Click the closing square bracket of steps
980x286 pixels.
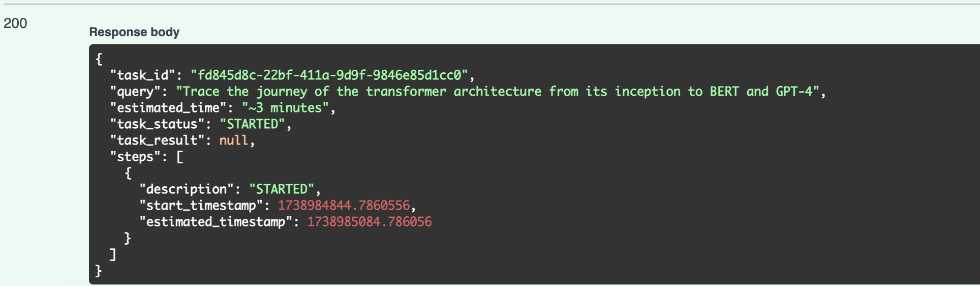point(113,254)
